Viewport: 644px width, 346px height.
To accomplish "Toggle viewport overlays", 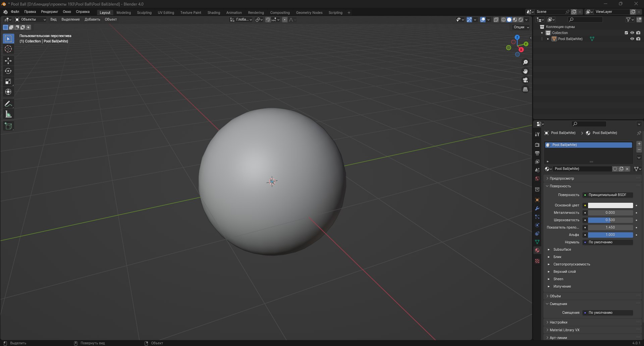I will pos(483,19).
